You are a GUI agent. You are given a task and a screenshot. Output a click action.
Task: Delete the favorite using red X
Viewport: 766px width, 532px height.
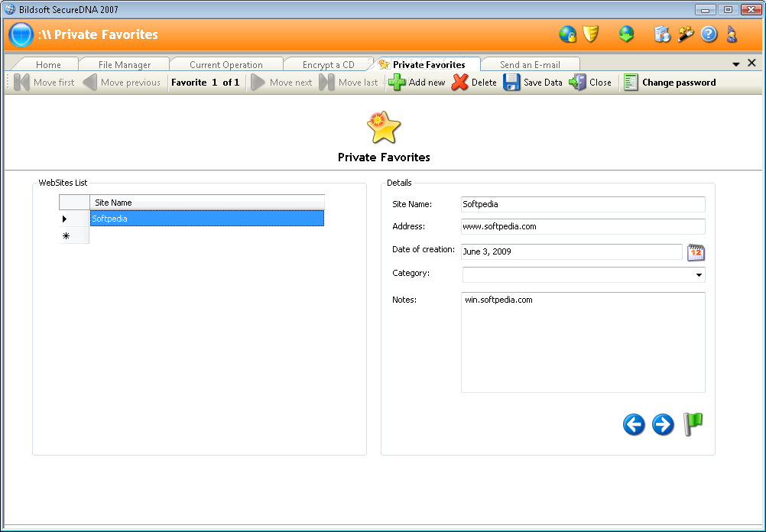coord(474,82)
